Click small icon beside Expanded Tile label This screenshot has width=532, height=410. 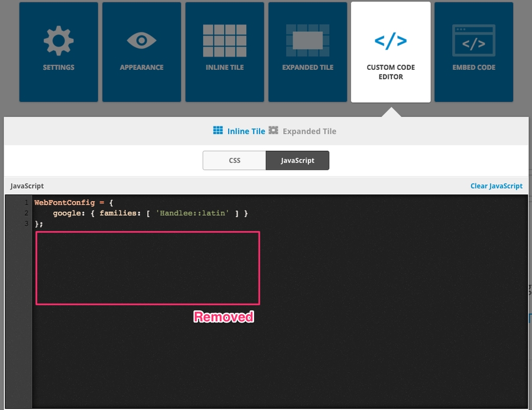273,131
